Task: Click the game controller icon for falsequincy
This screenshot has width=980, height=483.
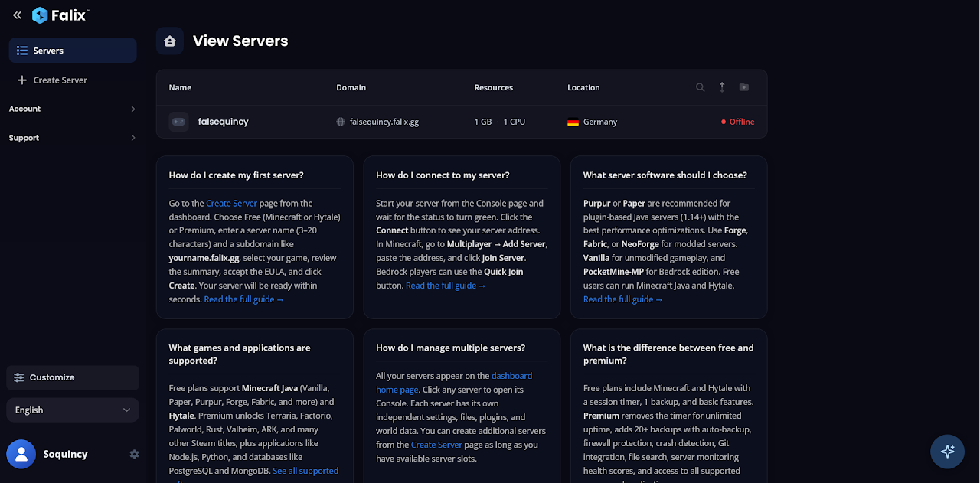Action: [178, 122]
